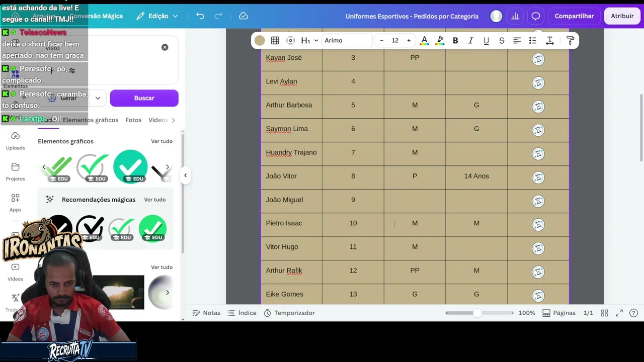Open the text alignment icon
This screenshot has width=644, height=362.
[x=517, y=40]
